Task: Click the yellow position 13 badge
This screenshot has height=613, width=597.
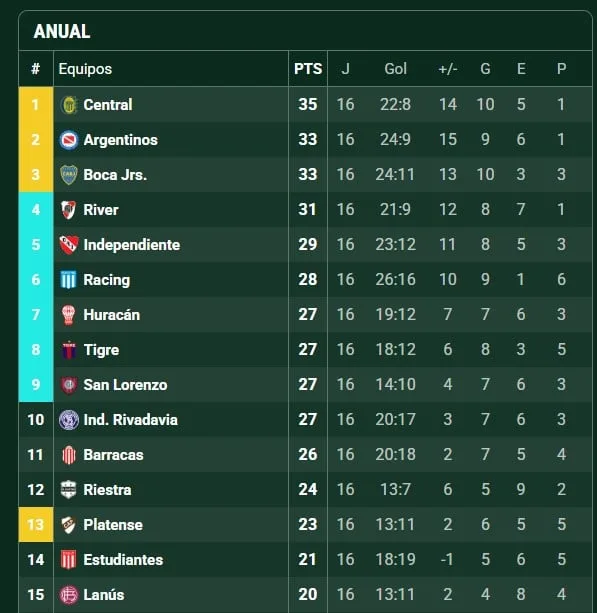Action: click(36, 525)
